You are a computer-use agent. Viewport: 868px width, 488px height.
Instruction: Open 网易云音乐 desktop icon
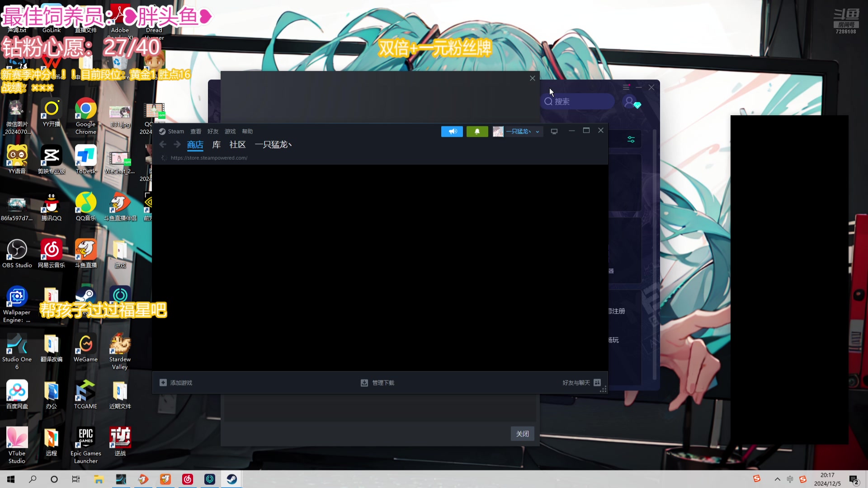52,254
